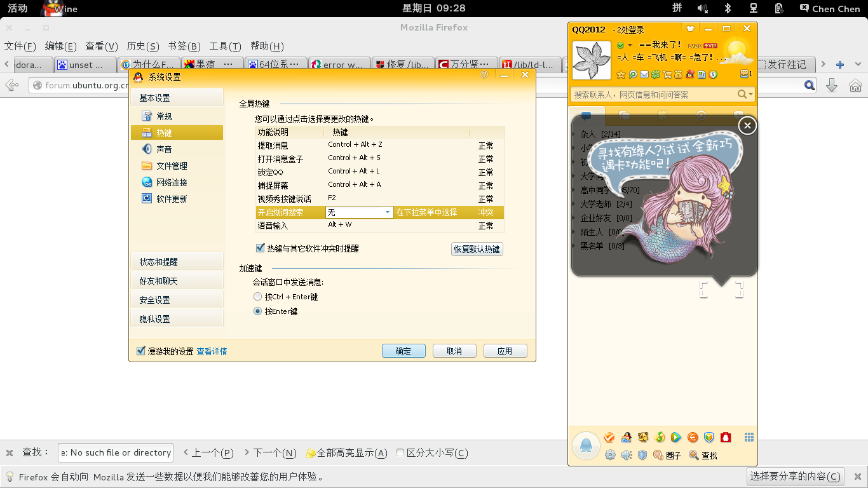Collapse the 基本设置 section header

coord(177,97)
